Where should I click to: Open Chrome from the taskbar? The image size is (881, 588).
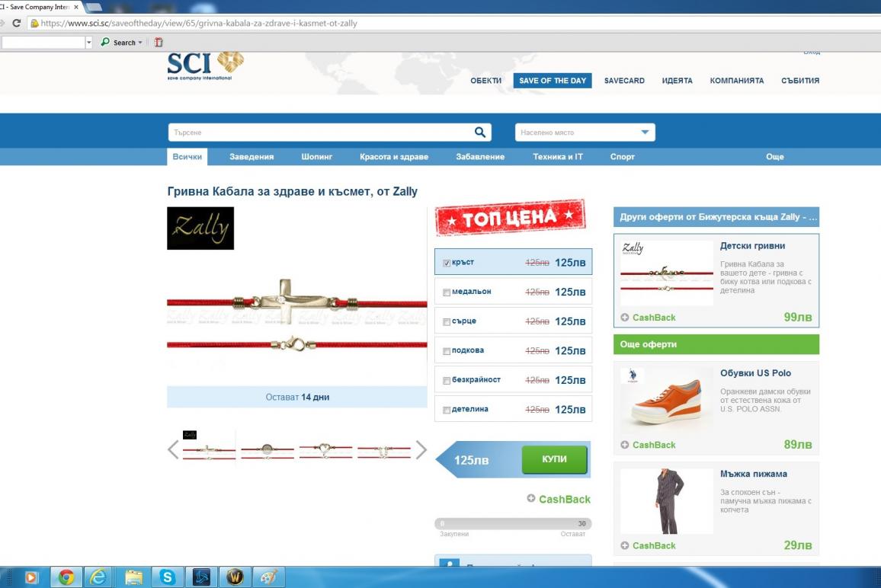click(x=66, y=577)
